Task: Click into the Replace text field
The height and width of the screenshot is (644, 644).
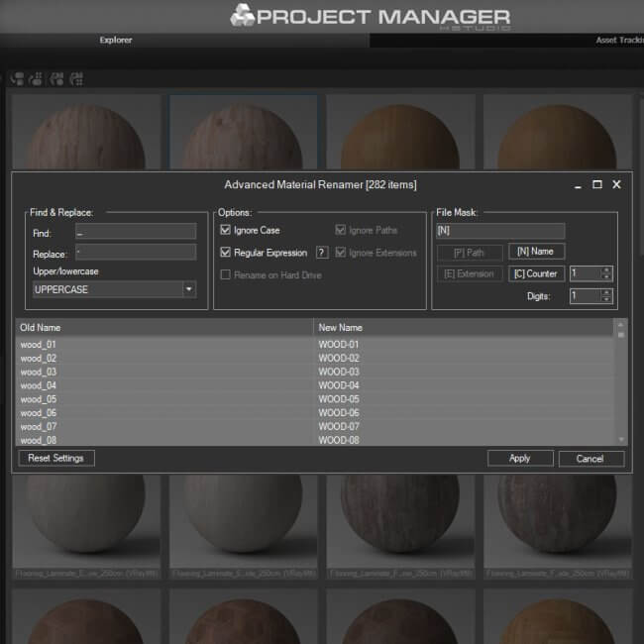Action: pos(136,252)
